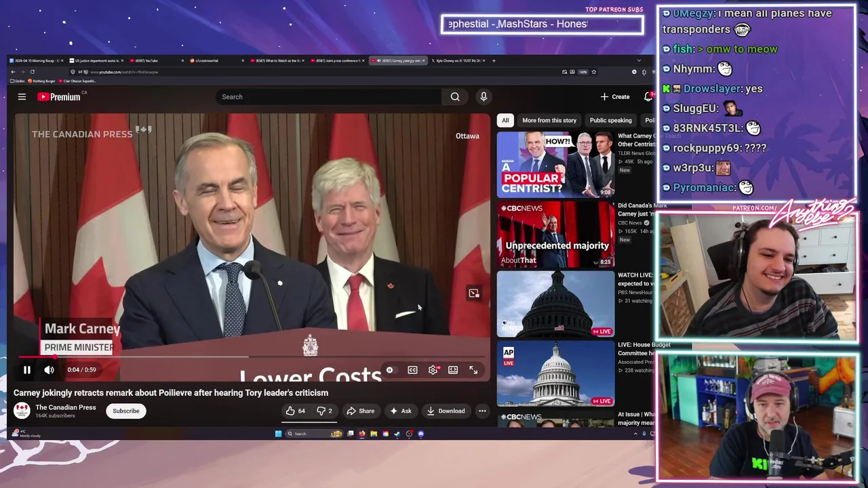Open the Unprecedented majority CBC video
The width and height of the screenshot is (868, 488).
coord(555,235)
